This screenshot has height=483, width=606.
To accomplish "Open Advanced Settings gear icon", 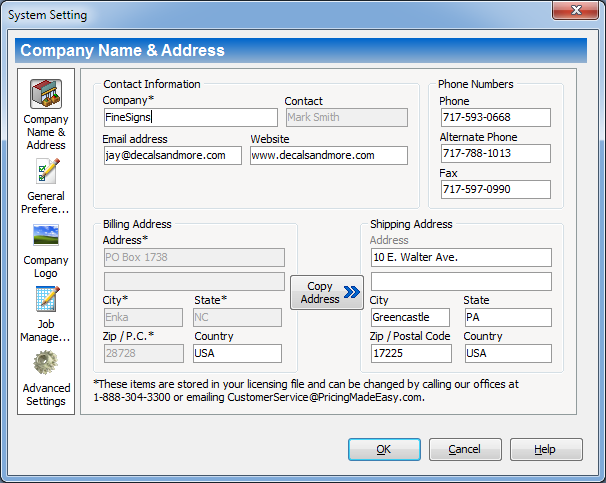I will (x=46, y=362).
